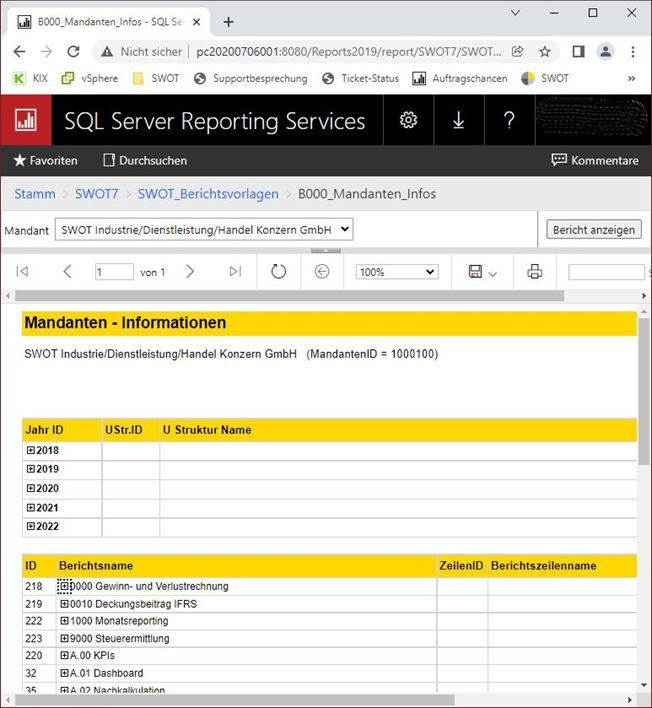Screen dimensions: 652x708
Task: Expand the 2022 year row
Action: coord(31,527)
